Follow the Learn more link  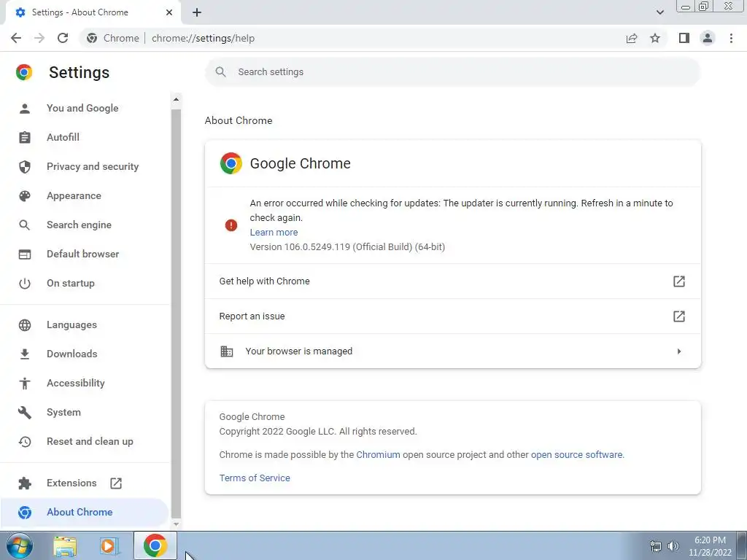(x=274, y=233)
